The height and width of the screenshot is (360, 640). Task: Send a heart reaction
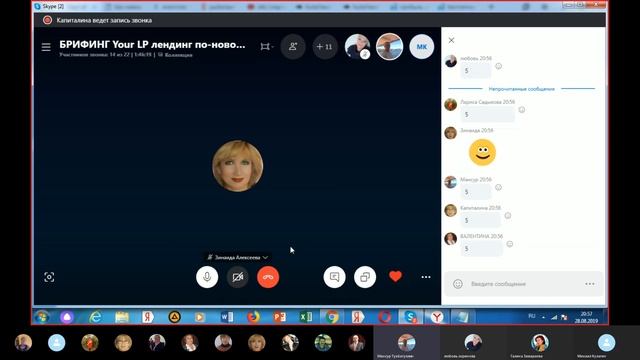point(395,276)
